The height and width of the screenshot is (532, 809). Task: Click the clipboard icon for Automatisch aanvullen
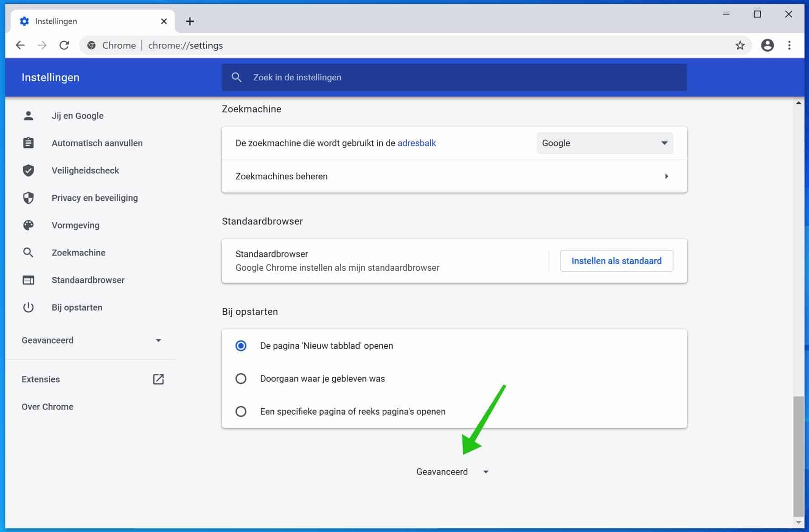click(x=28, y=143)
